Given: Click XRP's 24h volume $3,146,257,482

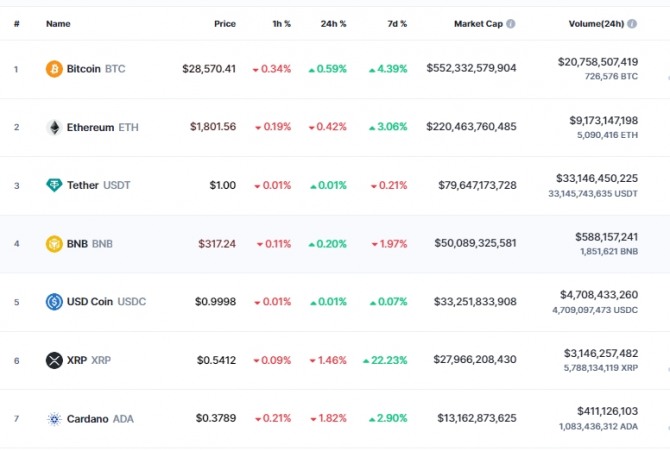Looking at the screenshot, I should click(601, 353).
